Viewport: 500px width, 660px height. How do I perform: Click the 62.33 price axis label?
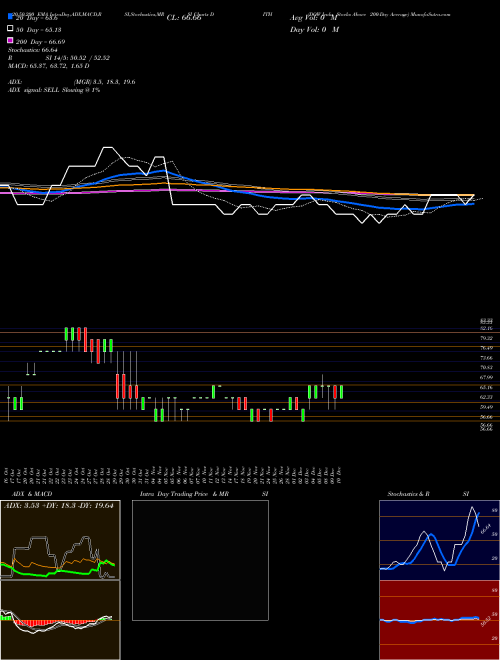pos(487,397)
